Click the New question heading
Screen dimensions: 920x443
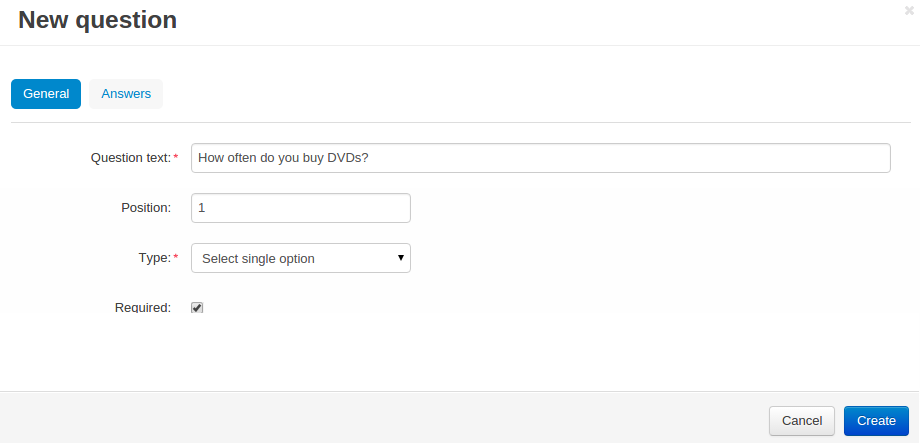[97, 20]
